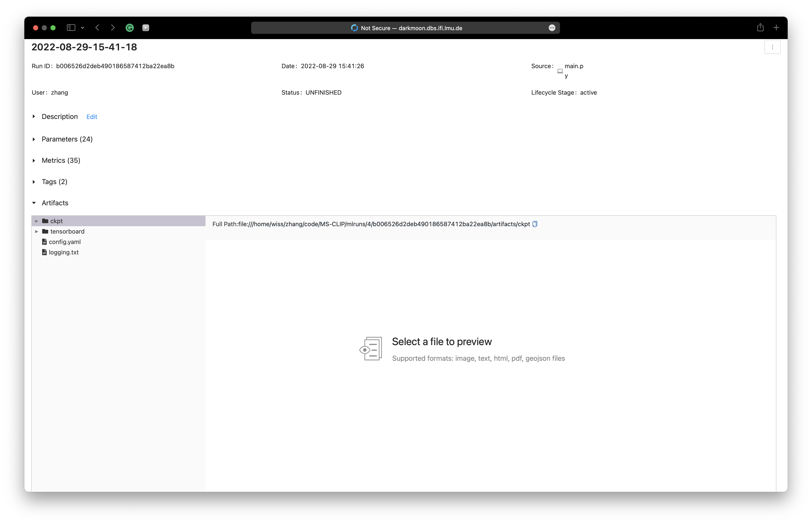Open config.yaml in artifact tree

click(64, 242)
